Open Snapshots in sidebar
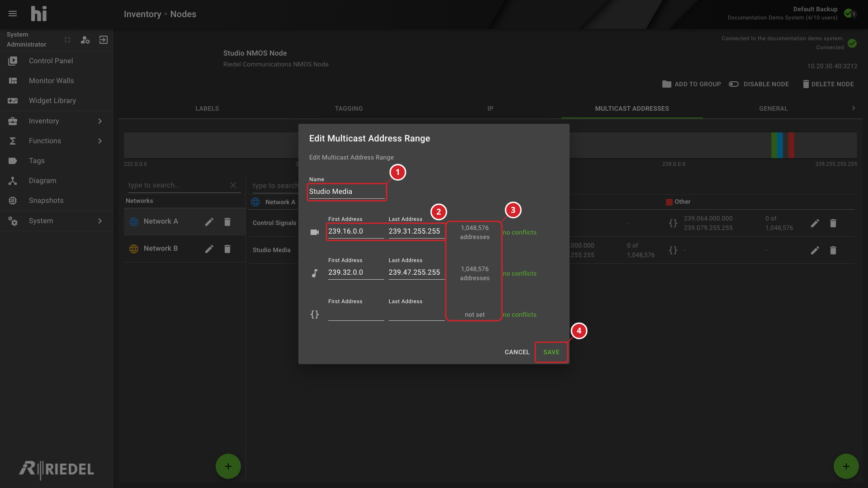The image size is (868, 488). (x=57, y=200)
